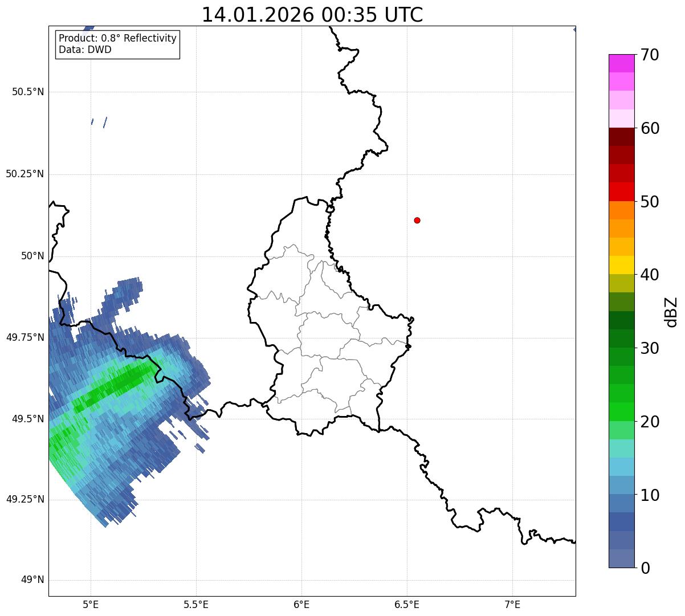
Task: Click the '49.75°N' latitude label
Action: click(x=25, y=337)
